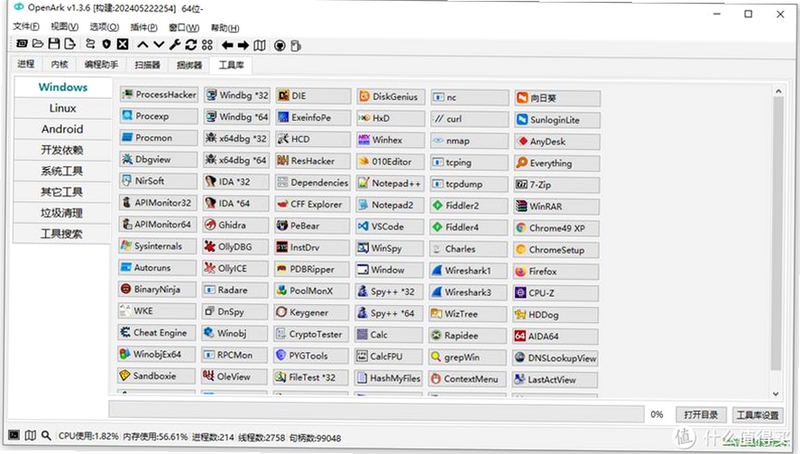Open the 插件(P) menu
The height and width of the screenshot is (454, 800).
(x=144, y=28)
